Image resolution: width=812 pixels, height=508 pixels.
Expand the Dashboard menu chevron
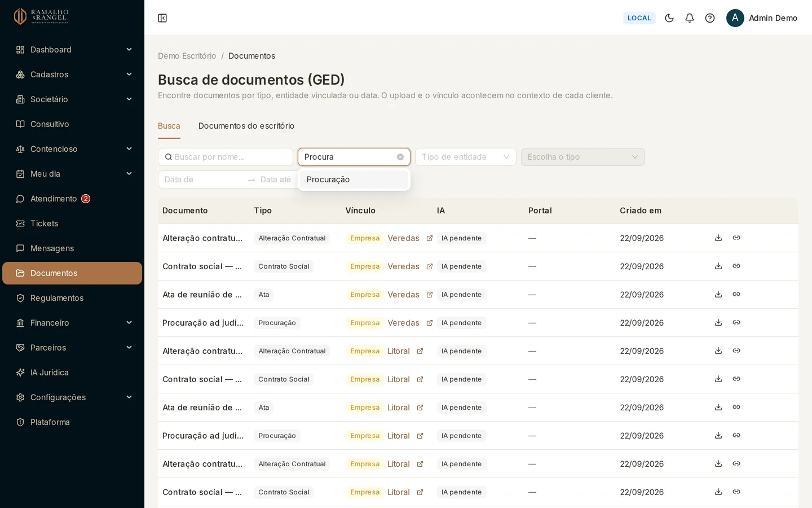(x=129, y=50)
